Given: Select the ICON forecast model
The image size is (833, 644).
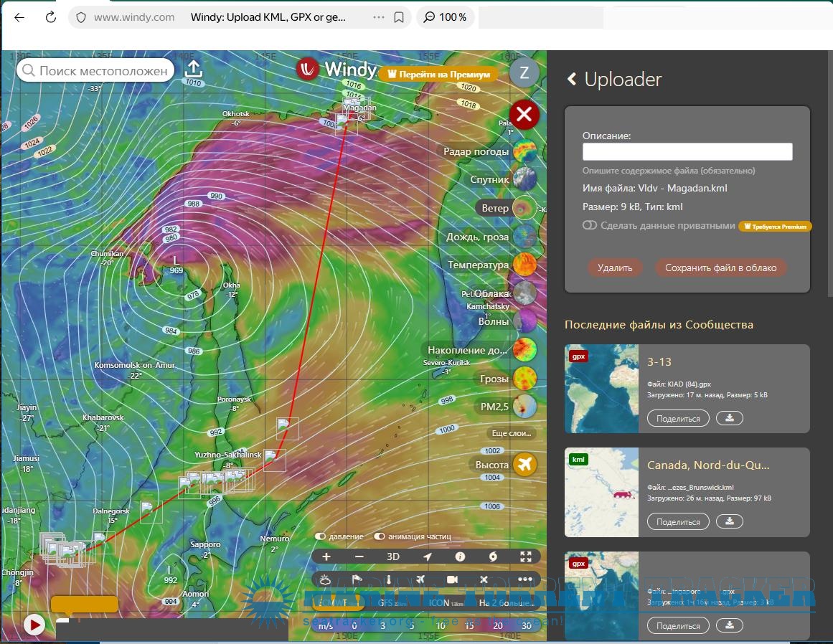Looking at the screenshot, I should coord(446,602).
